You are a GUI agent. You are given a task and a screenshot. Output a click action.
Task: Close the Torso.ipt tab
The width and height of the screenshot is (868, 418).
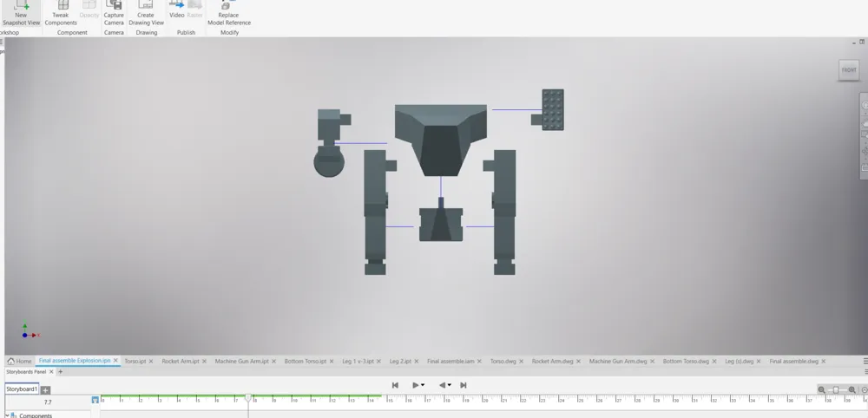coord(150,361)
